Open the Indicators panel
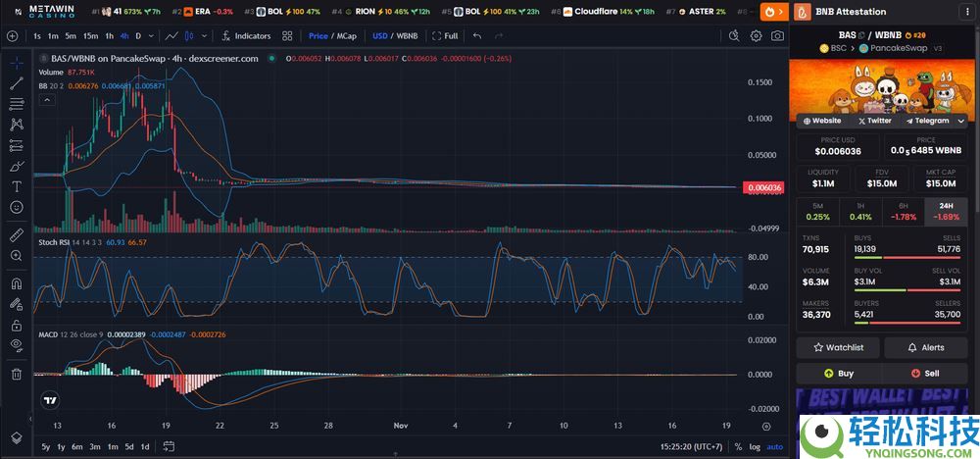The image size is (980, 459). tap(245, 35)
